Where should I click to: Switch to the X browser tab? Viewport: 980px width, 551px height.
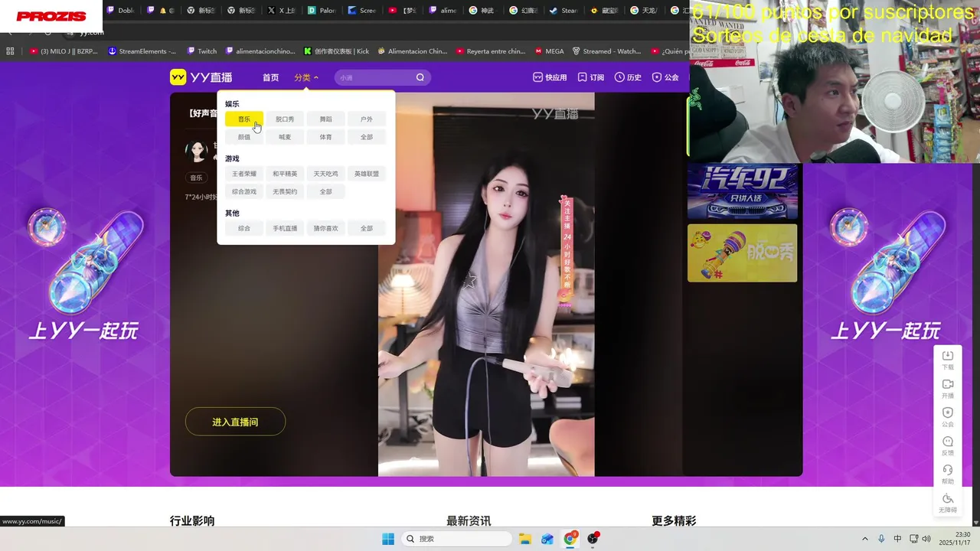click(281, 11)
